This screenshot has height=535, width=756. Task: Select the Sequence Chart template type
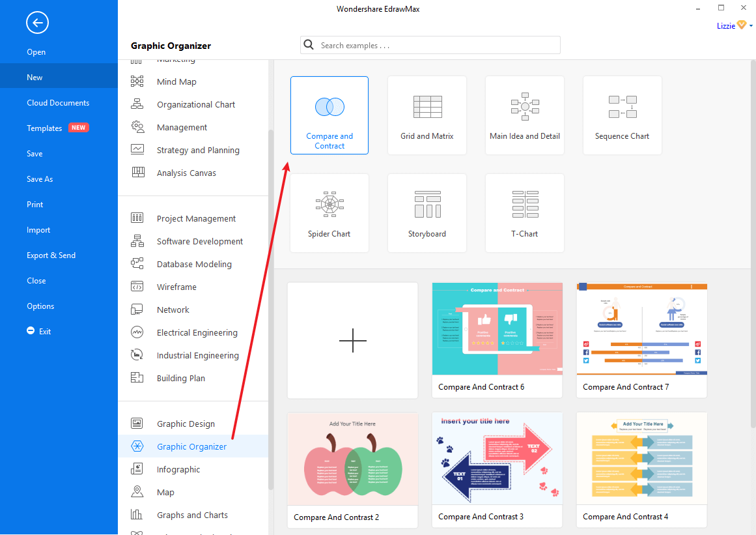[622, 115]
